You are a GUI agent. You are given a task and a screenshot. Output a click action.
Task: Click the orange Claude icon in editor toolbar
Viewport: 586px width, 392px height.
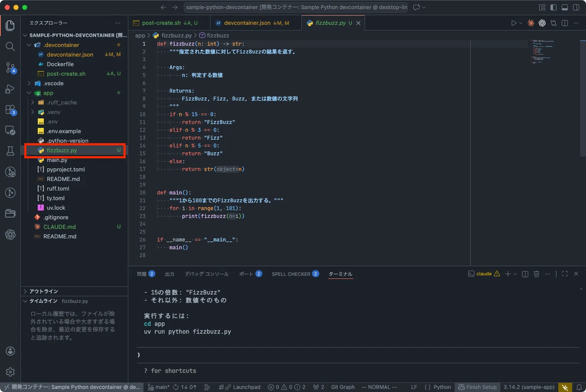coord(531,23)
